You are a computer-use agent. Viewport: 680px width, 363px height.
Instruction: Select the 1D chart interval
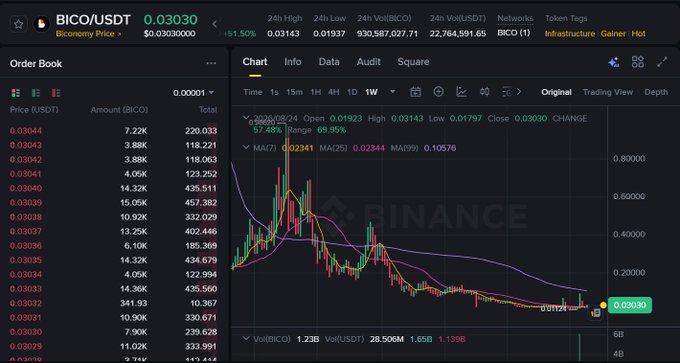(x=352, y=92)
